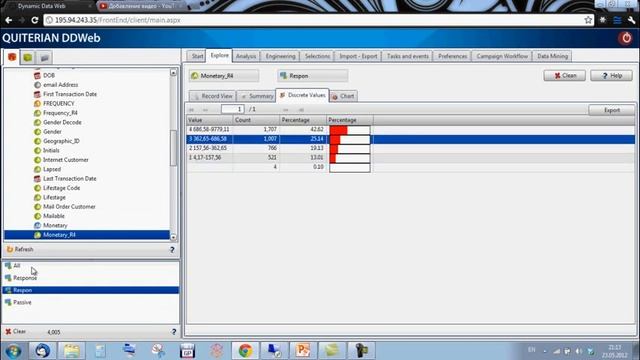The image size is (640, 360).
Task: Click the All selection icon
Action: pyautogui.click(x=8, y=266)
